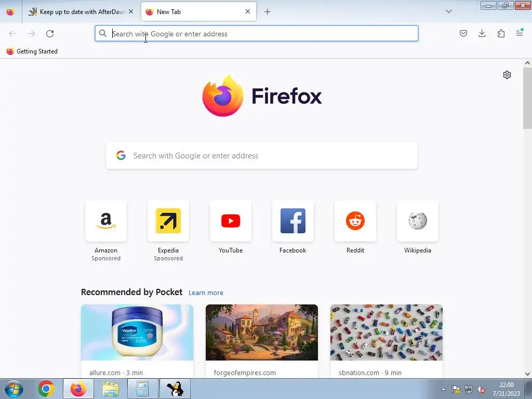532x399 pixels.
Task: Switch to the AfterDawn tab
Action: click(82, 11)
